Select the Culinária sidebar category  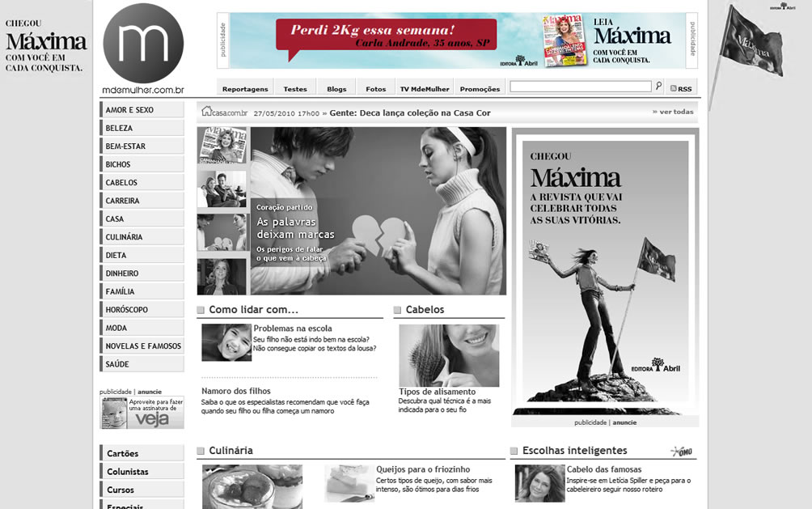(142, 237)
